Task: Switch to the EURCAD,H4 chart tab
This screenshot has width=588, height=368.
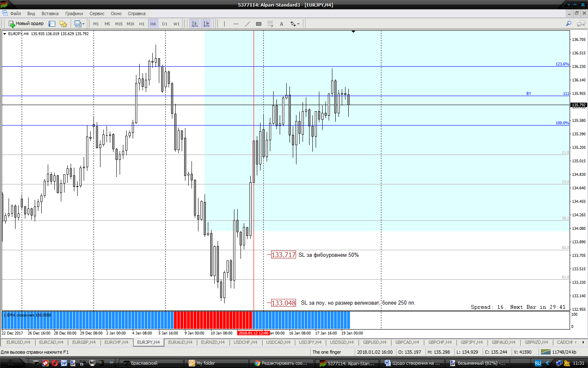Action: click(51, 342)
